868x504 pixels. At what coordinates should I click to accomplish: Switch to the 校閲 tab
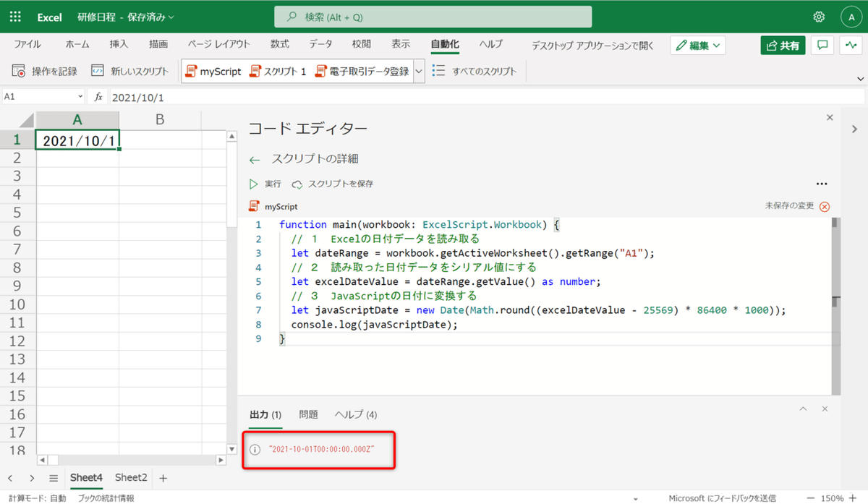coord(362,44)
